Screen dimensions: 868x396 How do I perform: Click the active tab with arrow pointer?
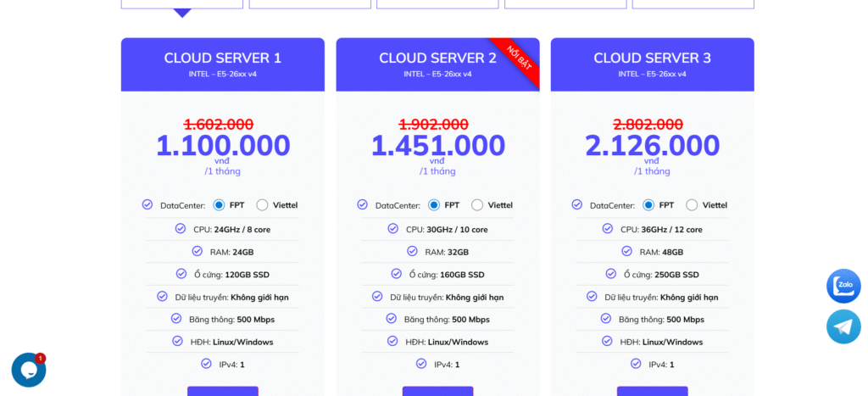(181, 4)
